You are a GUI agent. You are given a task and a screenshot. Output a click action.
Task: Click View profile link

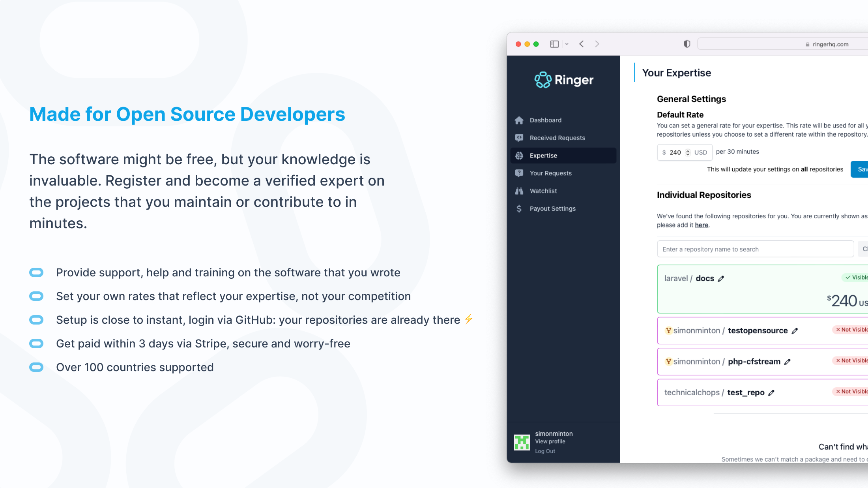point(550,441)
